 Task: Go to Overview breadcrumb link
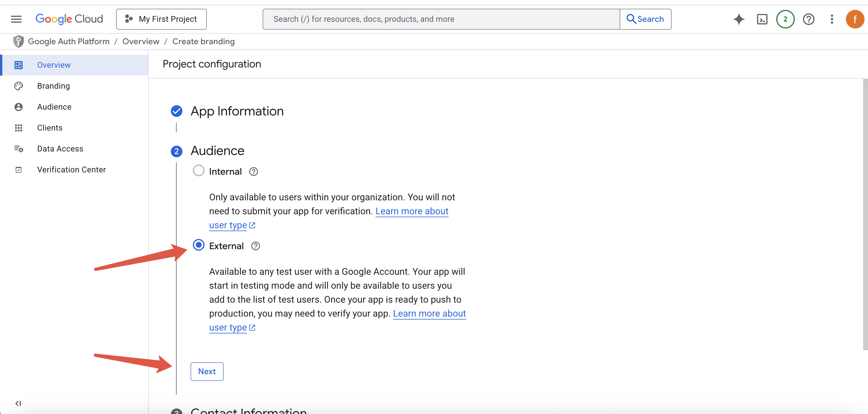pos(141,42)
